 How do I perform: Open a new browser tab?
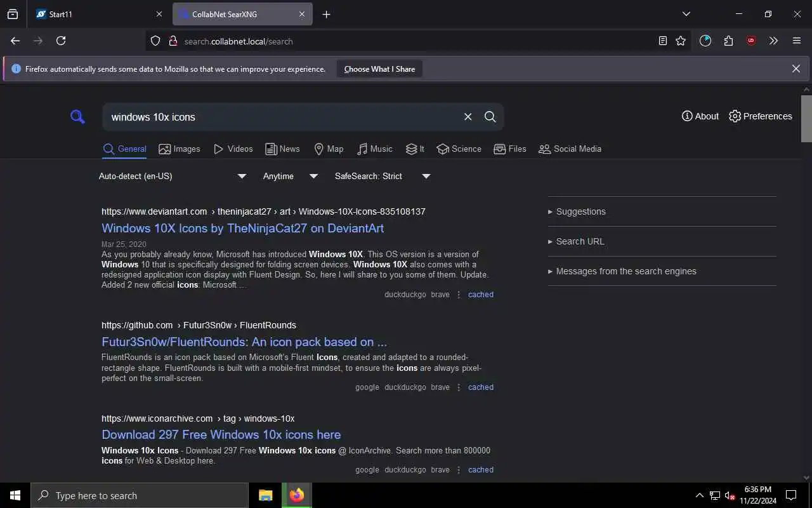326,14
